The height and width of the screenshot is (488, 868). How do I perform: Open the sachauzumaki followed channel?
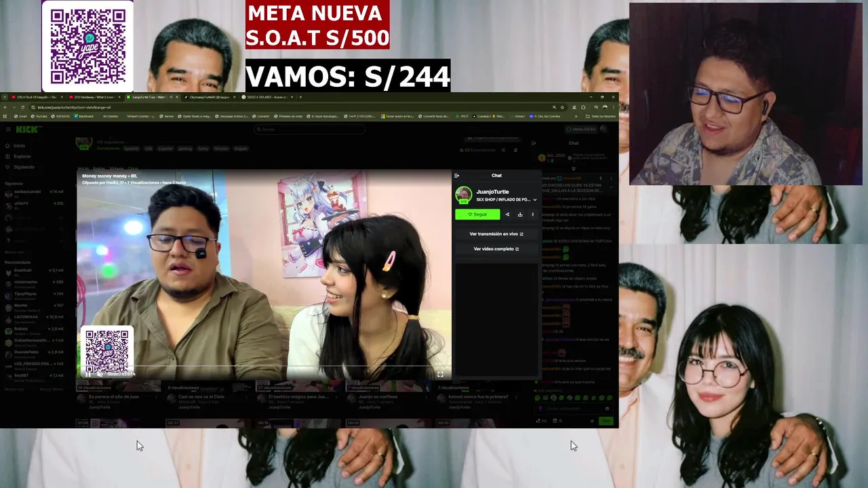click(34, 192)
